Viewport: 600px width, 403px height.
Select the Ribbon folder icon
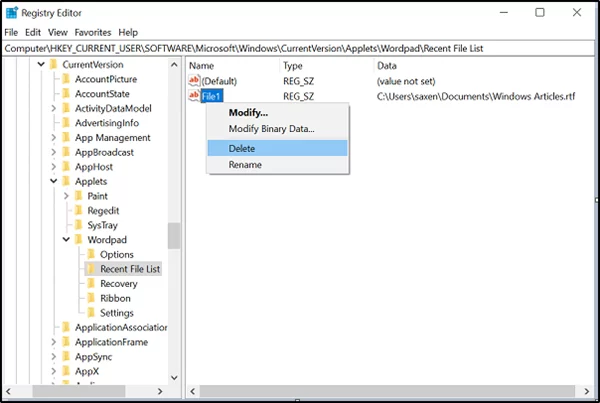[91, 298]
